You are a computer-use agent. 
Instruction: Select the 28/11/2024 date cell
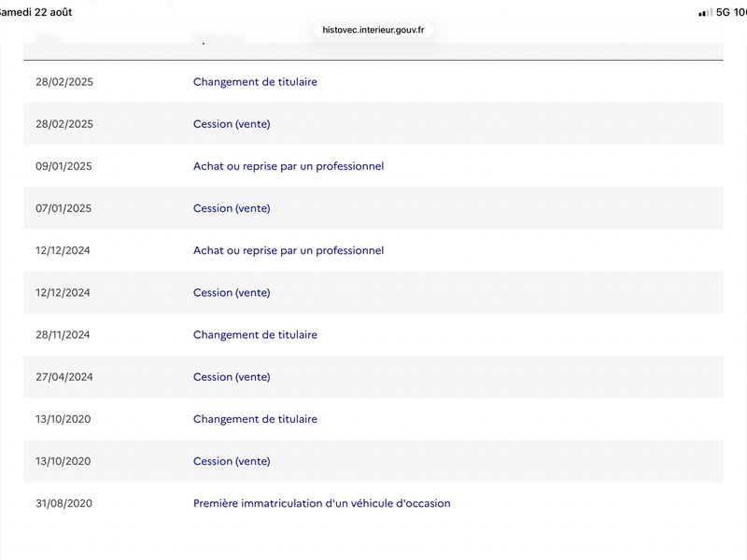pyautogui.click(x=63, y=335)
